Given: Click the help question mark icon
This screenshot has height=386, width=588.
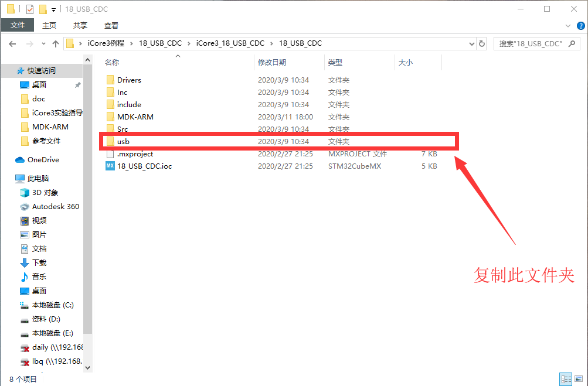Looking at the screenshot, I should 580,25.
